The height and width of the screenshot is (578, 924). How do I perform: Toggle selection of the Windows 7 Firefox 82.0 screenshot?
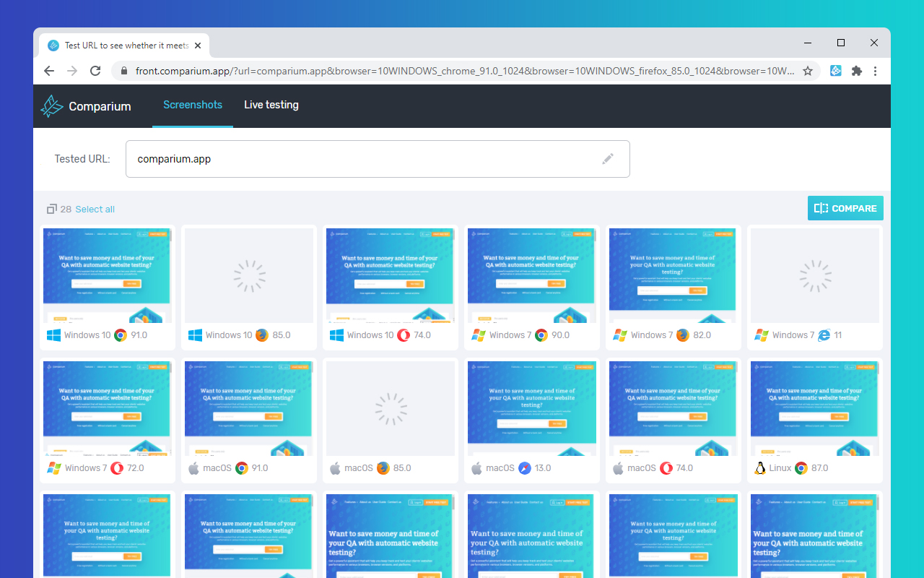coord(673,275)
